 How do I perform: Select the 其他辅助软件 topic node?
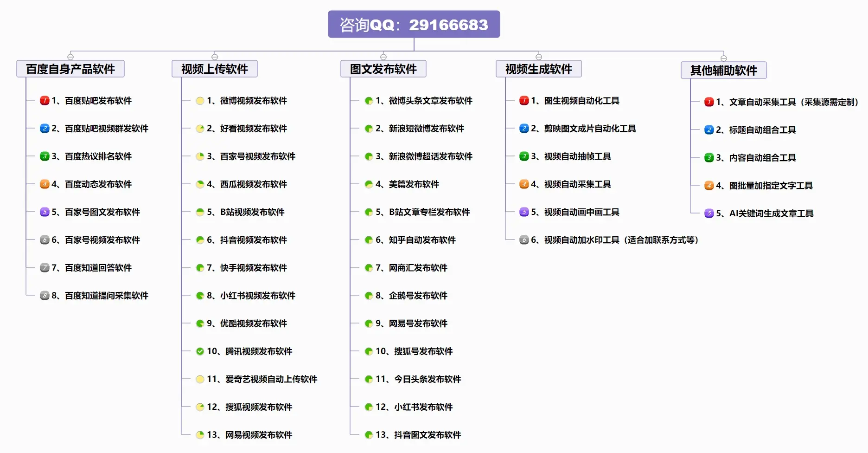[x=724, y=71]
